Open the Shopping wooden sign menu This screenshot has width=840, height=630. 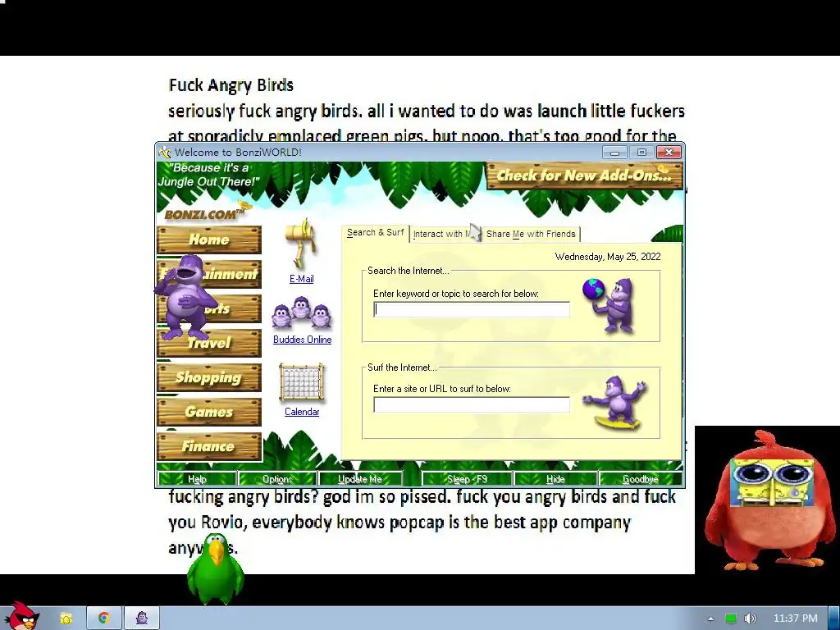click(209, 377)
